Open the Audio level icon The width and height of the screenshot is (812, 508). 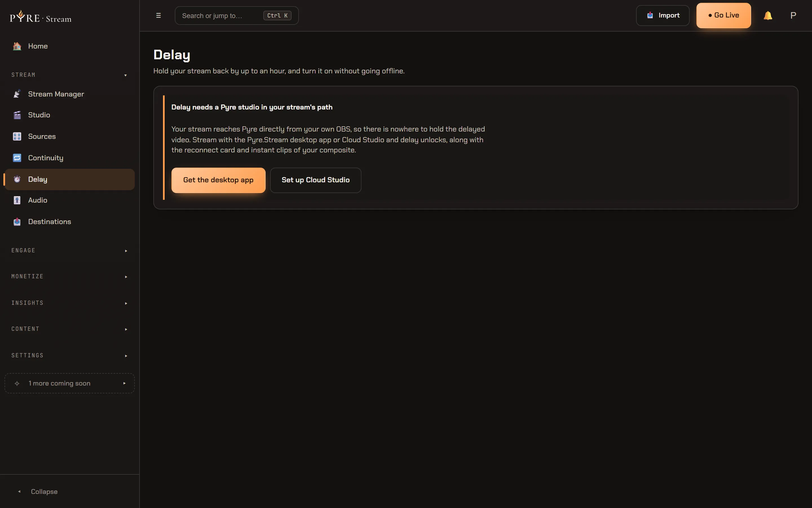17,200
